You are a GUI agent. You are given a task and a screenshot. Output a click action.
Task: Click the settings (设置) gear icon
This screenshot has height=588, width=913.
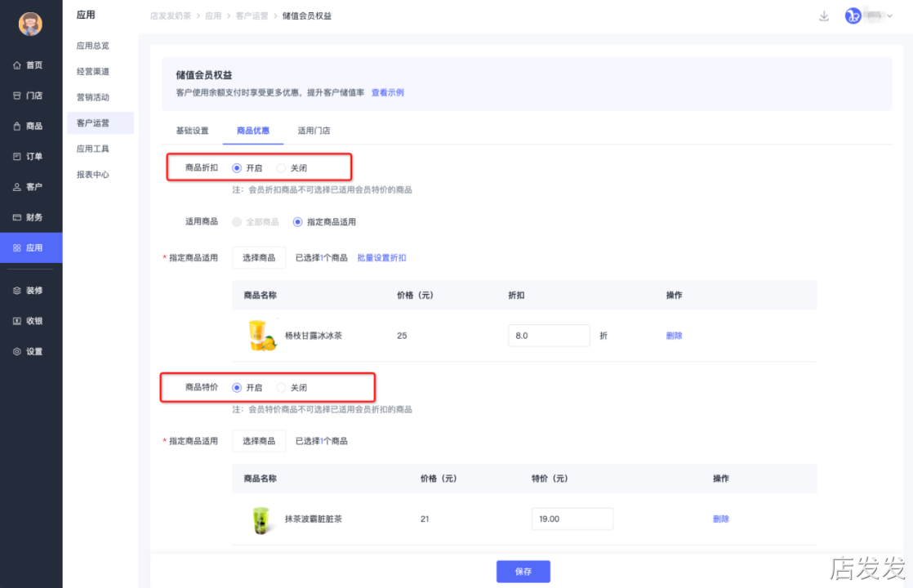tap(17, 352)
